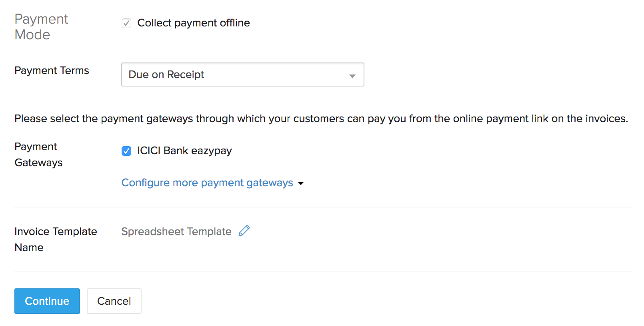Click the Payment Mode field label
Image resolution: width=644 pixels, height=326 pixels.
pos(41,27)
